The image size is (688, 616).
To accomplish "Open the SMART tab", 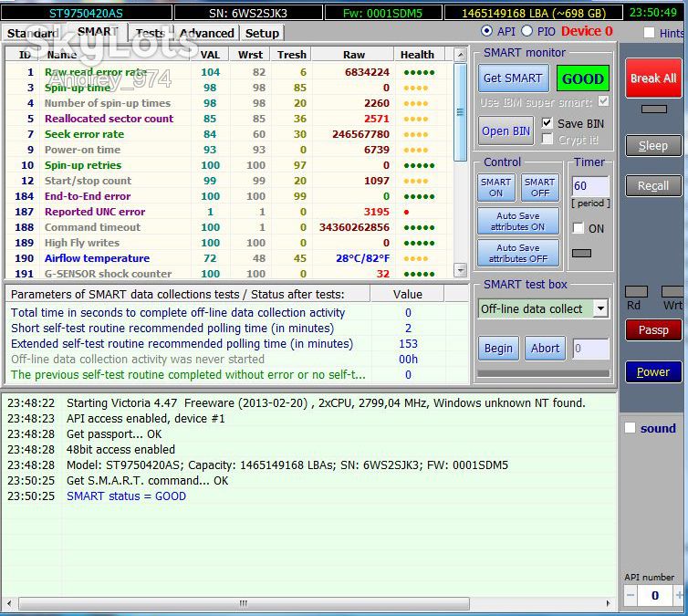I will (x=98, y=32).
